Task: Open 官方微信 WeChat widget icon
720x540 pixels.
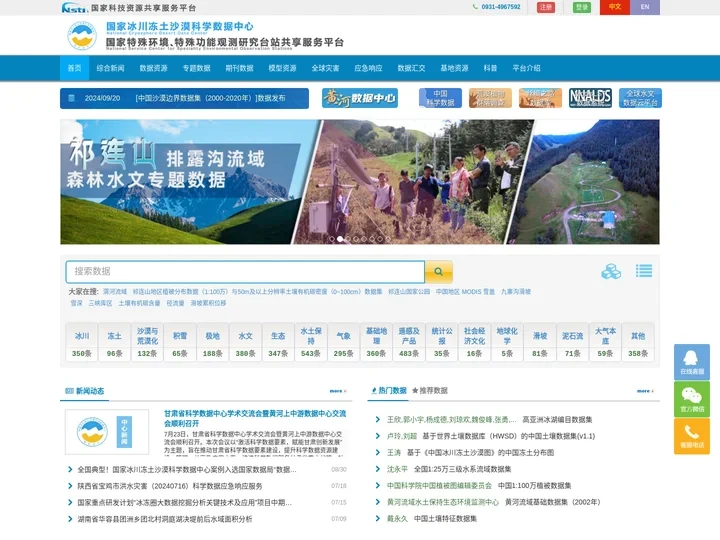Action: (x=692, y=399)
